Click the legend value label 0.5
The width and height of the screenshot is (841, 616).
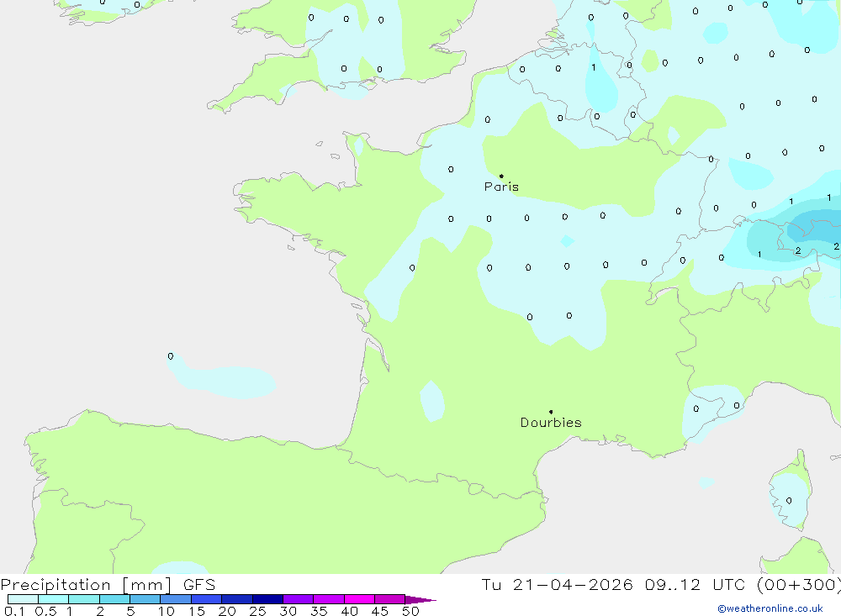pos(45,611)
